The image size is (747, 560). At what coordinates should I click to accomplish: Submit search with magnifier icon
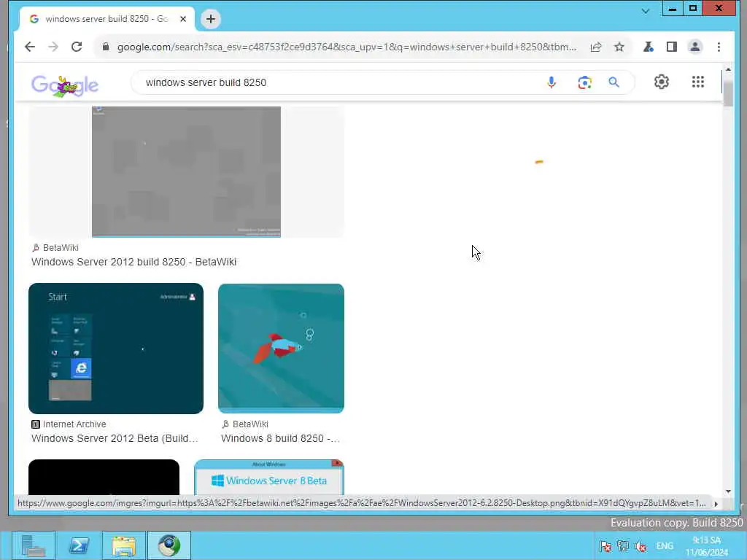[x=614, y=82]
